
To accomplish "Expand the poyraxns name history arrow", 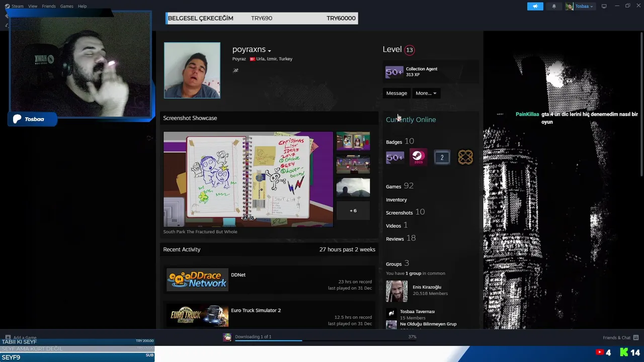I will pos(270,51).
